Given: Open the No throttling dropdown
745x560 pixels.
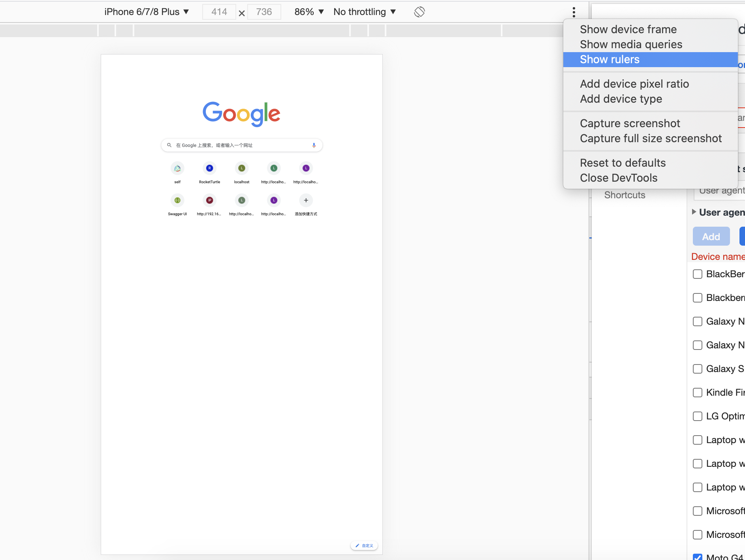Looking at the screenshot, I should pyautogui.click(x=364, y=12).
